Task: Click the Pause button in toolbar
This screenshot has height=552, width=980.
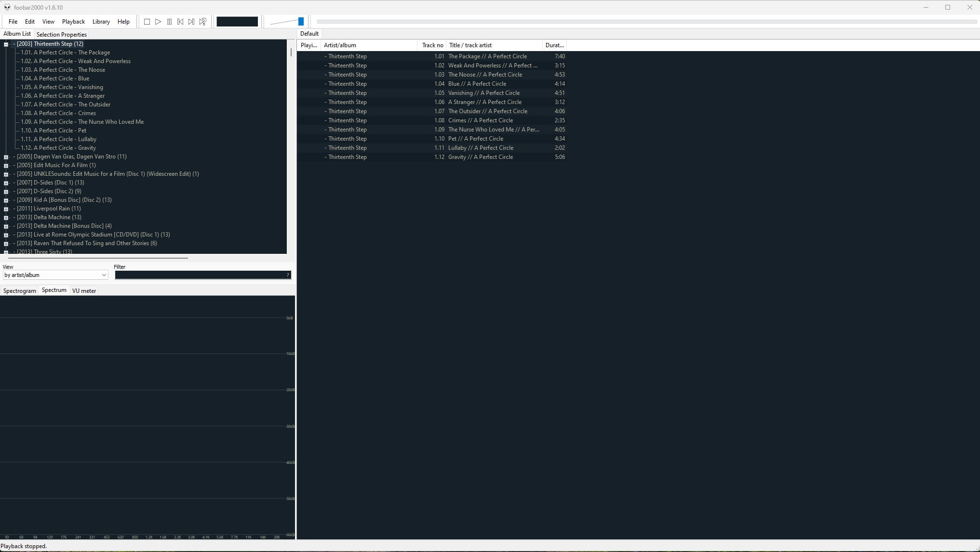Action: (169, 22)
